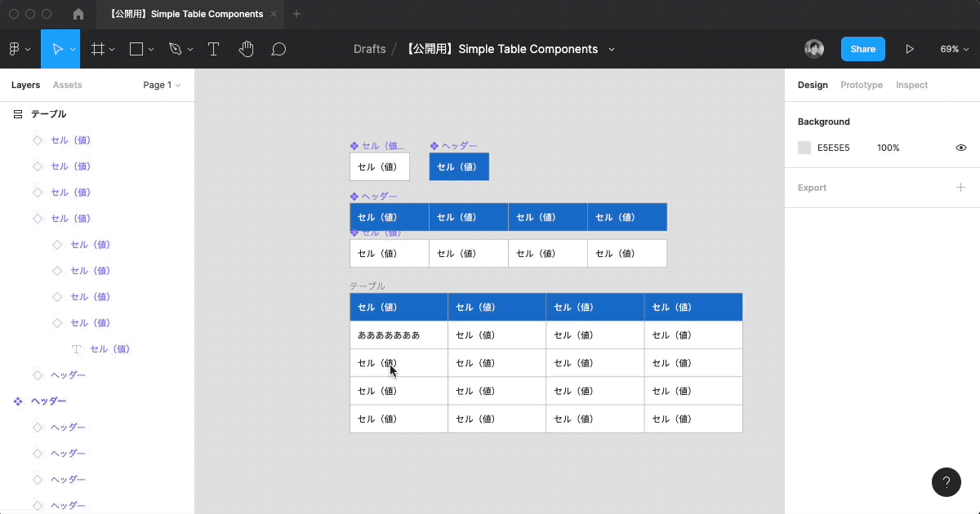Switch to the Prototype tab
The width and height of the screenshot is (980, 514).
[861, 85]
